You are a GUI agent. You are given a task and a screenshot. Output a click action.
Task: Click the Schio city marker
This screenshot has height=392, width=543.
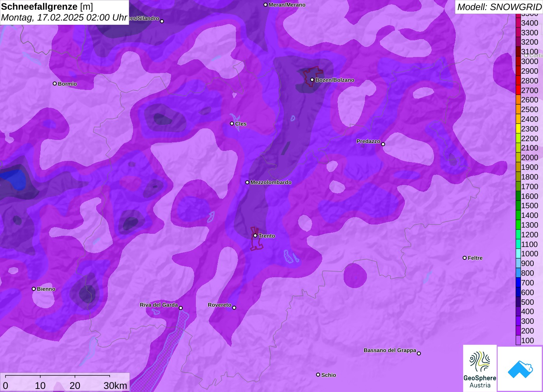pyautogui.click(x=318, y=375)
